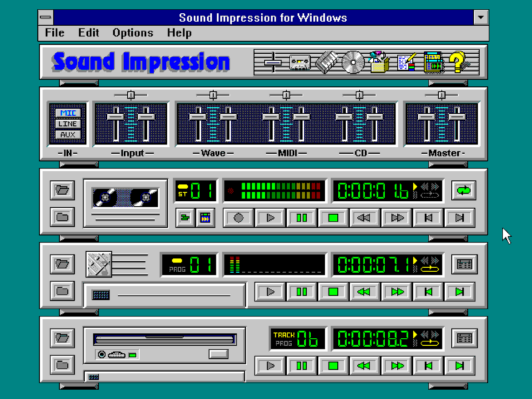Screen dimensions: 532x399
Task: Click the closed folder icon in CD player
Action: tap(63, 365)
